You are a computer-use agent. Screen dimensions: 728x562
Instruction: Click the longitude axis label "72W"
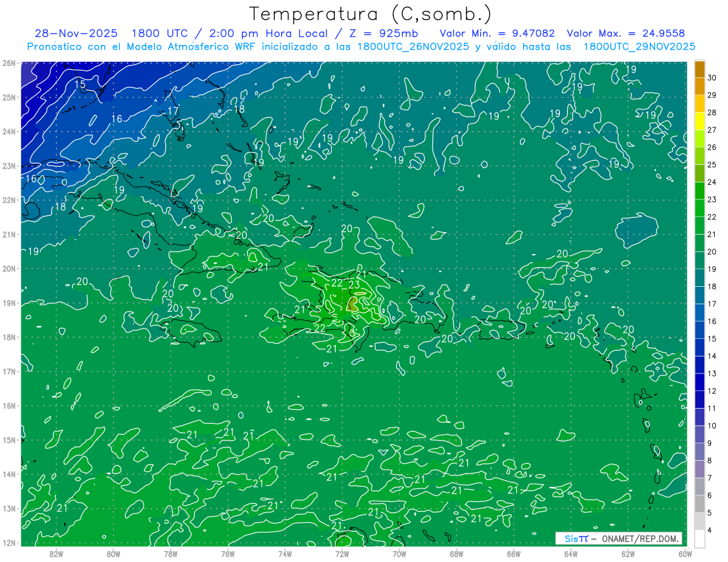pos(342,554)
